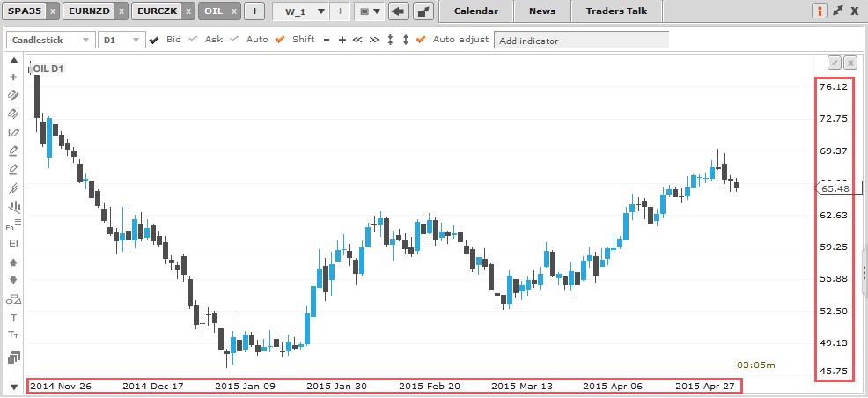
Task: Click the Add indicator input field
Action: click(x=581, y=41)
